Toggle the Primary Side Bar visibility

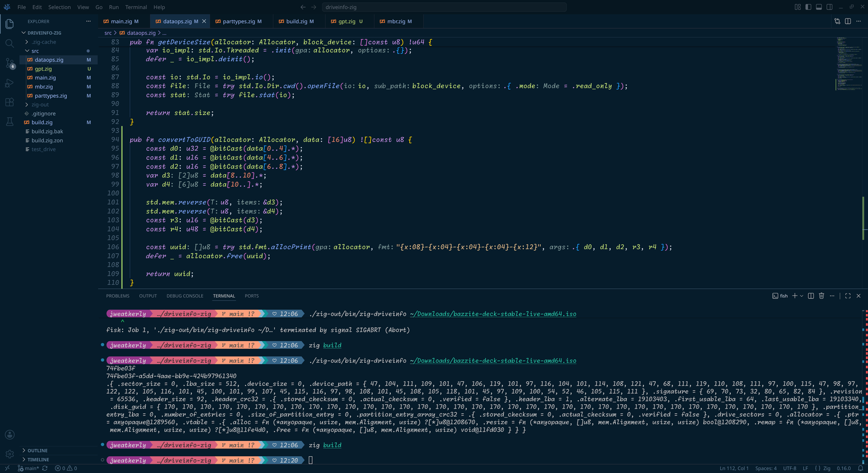click(x=808, y=7)
